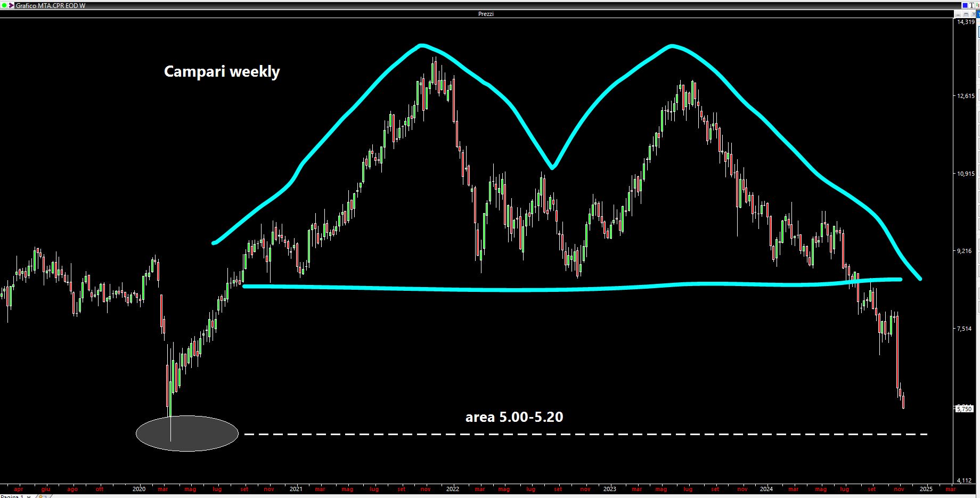The height and width of the screenshot is (498, 980).
Task: Click the 'Prezzi' panel header
Action: (x=486, y=14)
